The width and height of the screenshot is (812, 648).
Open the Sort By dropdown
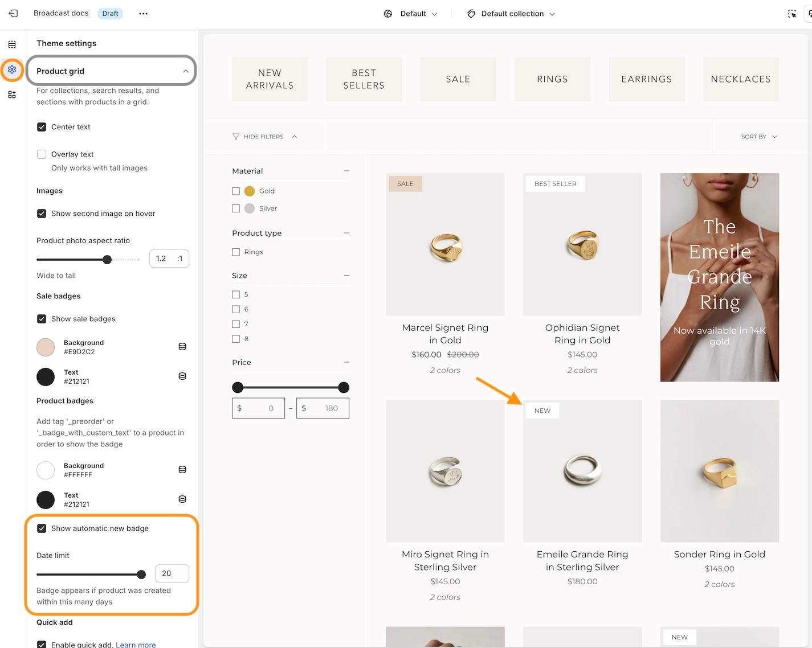pos(758,137)
